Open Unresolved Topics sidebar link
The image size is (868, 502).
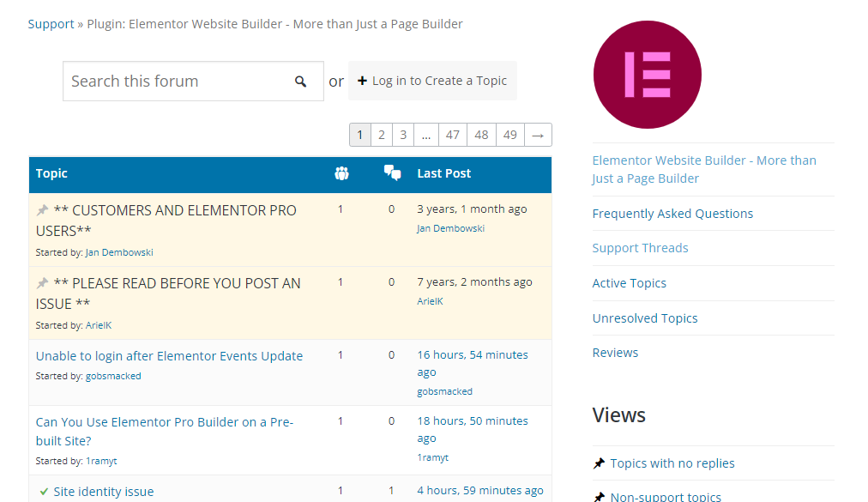tap(645, 318)
